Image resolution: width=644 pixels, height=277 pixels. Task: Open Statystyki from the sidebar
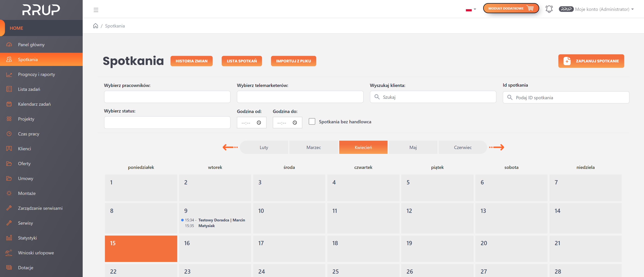pos(27,238)
